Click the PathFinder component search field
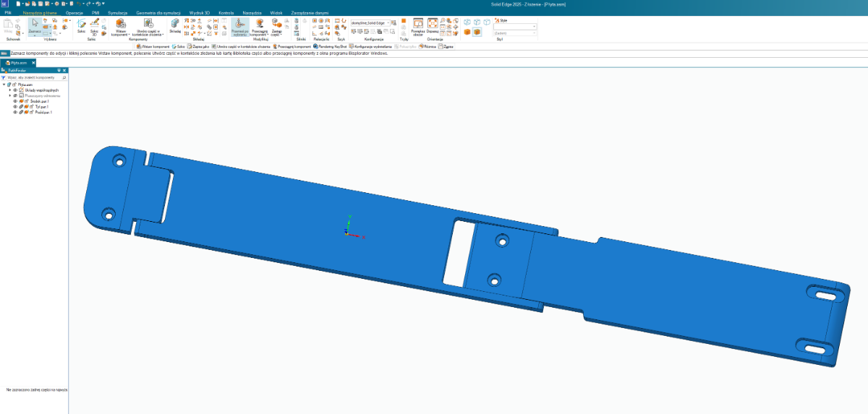The width and height of the screenshot is (868, 414). pyautogui.click(x=34, y=77)
